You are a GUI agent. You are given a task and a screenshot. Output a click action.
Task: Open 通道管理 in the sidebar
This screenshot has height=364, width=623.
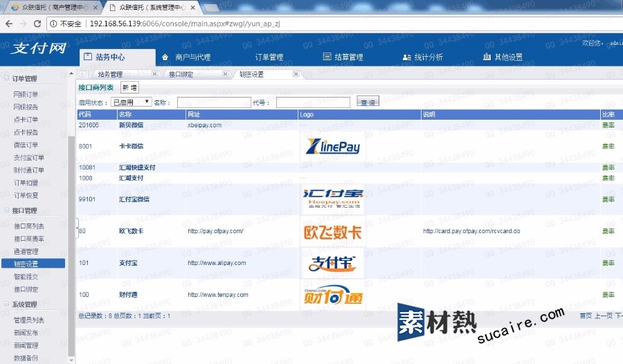click(26, 251)
